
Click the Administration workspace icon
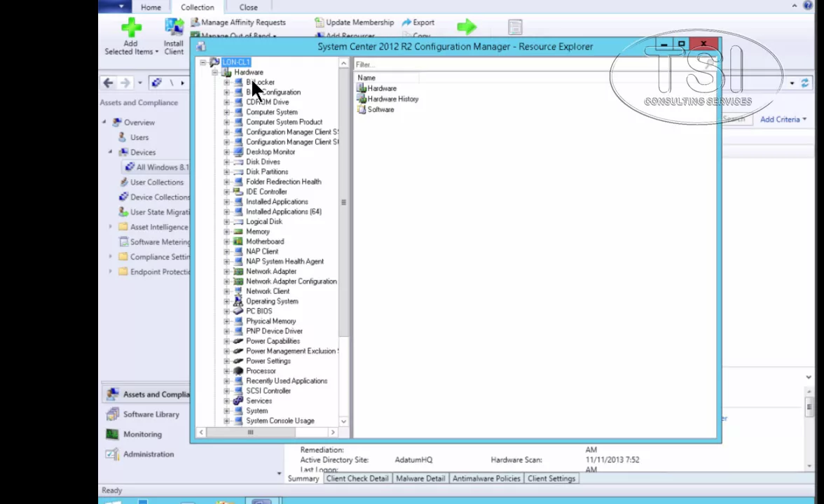[112, 454]
